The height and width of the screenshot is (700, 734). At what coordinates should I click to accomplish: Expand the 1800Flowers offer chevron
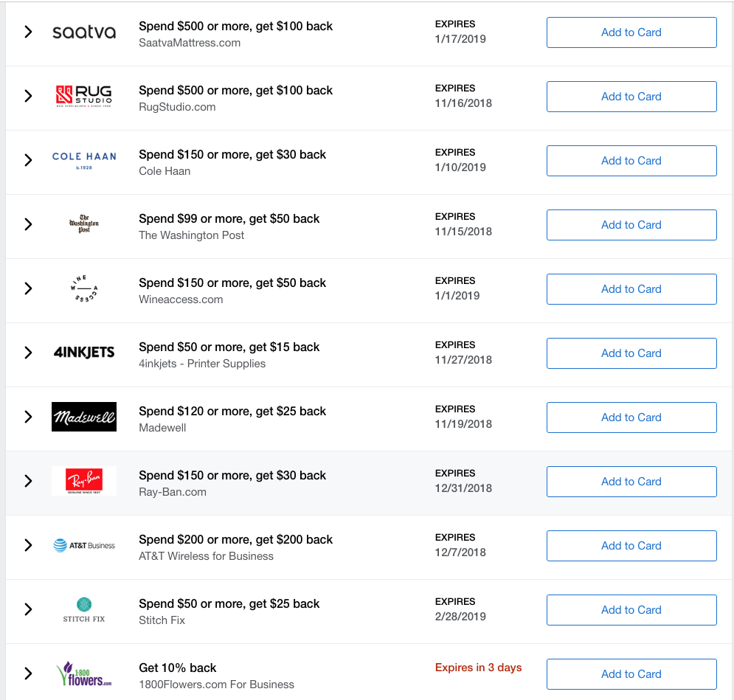[x=28, y=673]
